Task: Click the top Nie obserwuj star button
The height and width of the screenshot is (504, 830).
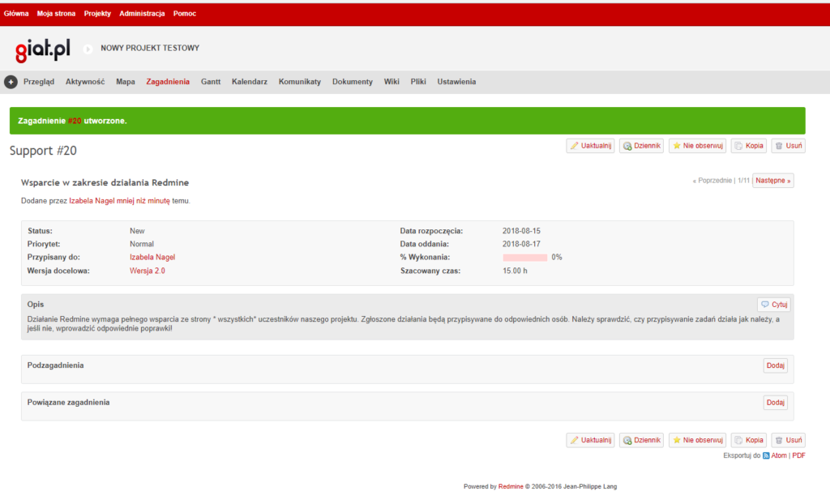Action: click(x=697, y=146)
